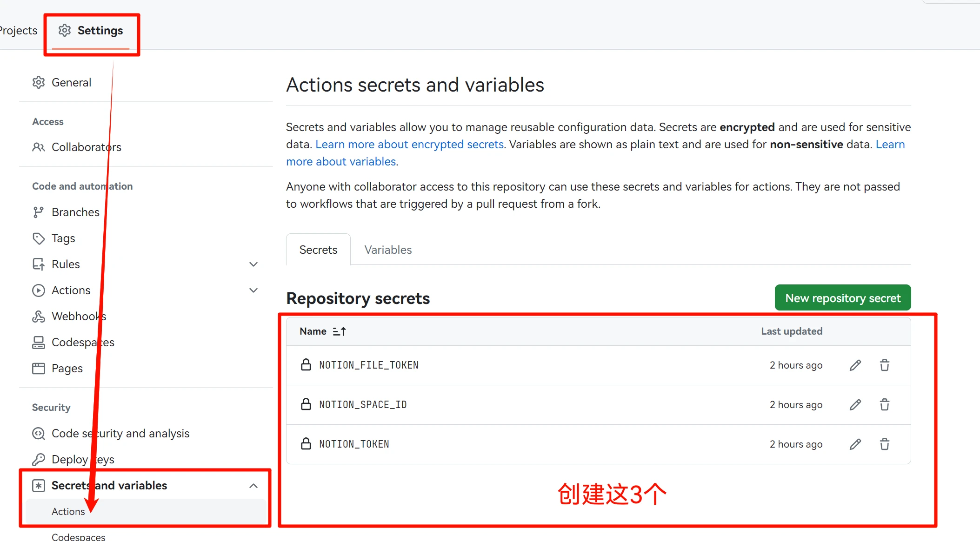Sort secrets using the Name sort arrow icon
Screen dimensions: 980x541
(x=339, y=331)
